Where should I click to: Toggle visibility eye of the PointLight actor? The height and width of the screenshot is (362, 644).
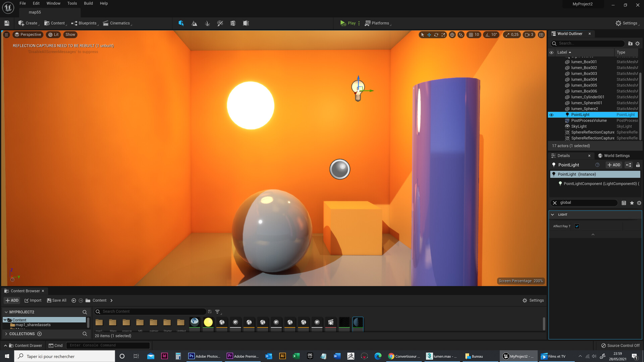(551, 115)
